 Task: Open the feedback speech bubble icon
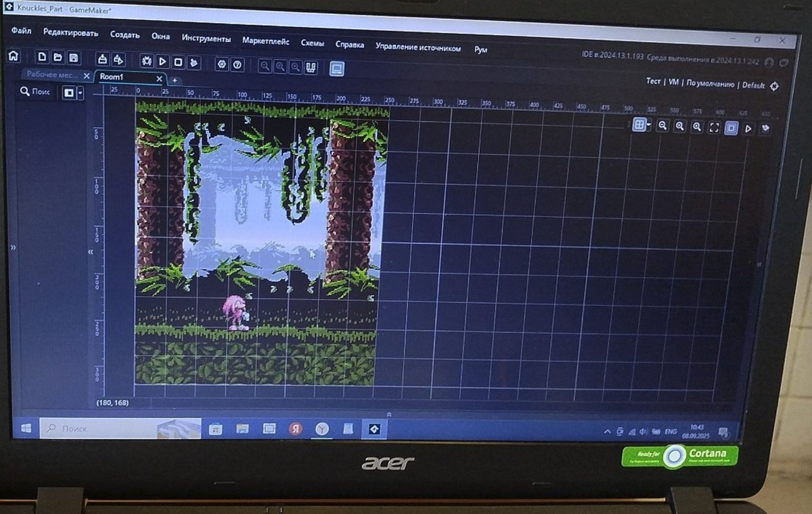click(784, 63)
